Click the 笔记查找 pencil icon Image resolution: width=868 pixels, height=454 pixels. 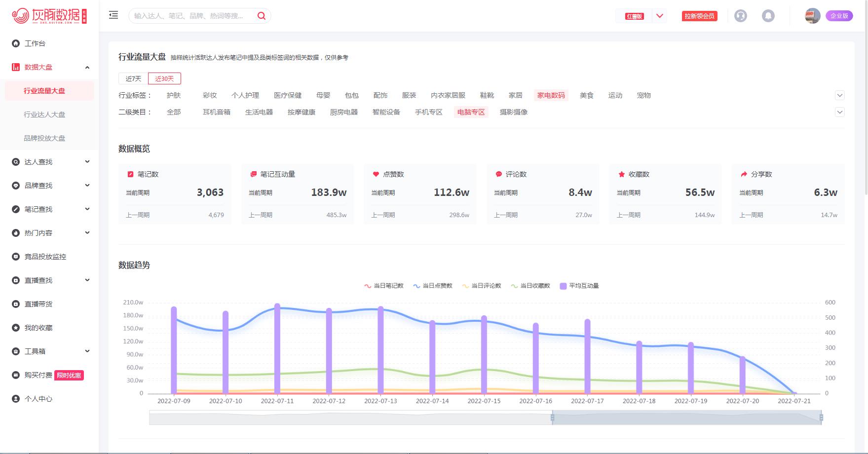pyautogui.click(x=16, y=209)
